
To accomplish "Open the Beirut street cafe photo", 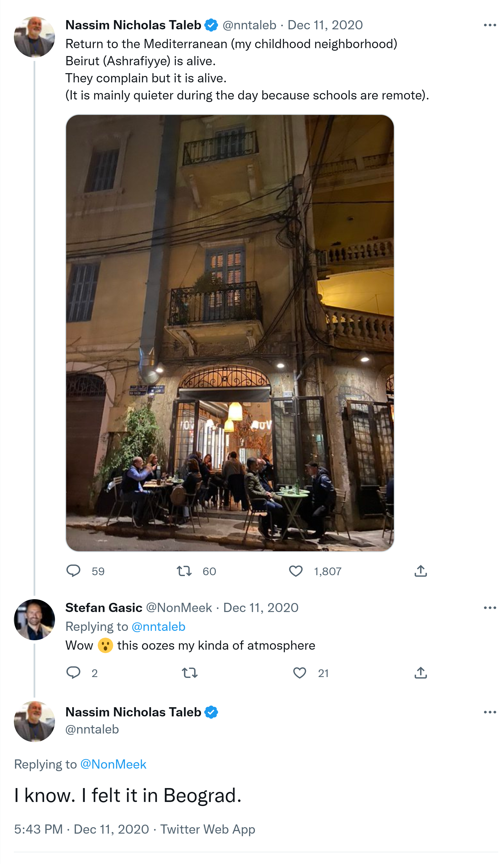I will click(230, 333).
